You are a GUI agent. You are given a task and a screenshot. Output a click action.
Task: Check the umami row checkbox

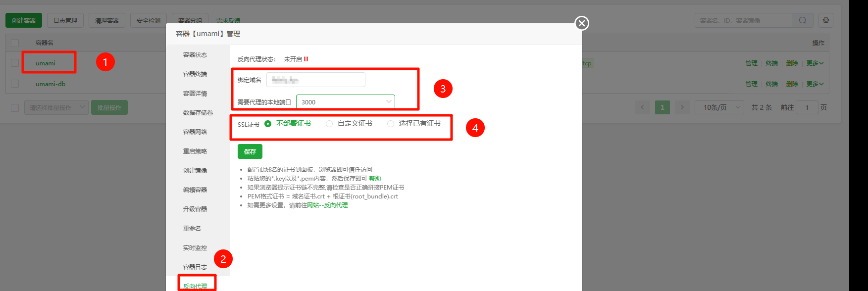pyautogui.click(x=15, y=63)
